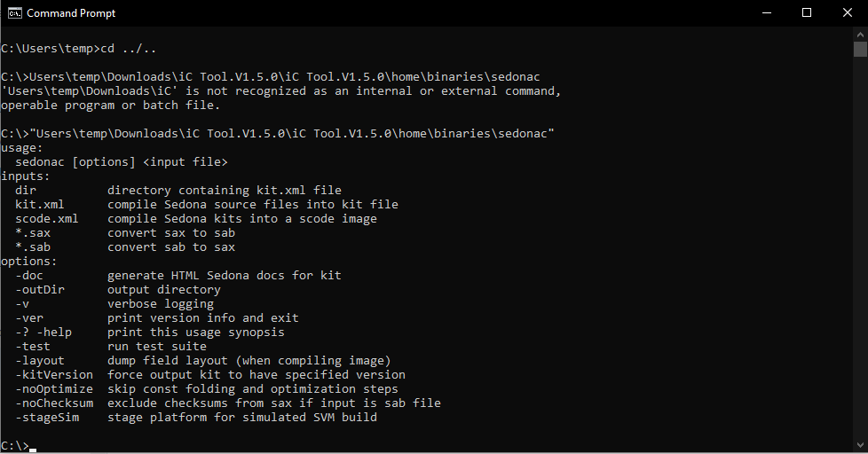Click the vertical scrollbar thumb

coord(859,50)
